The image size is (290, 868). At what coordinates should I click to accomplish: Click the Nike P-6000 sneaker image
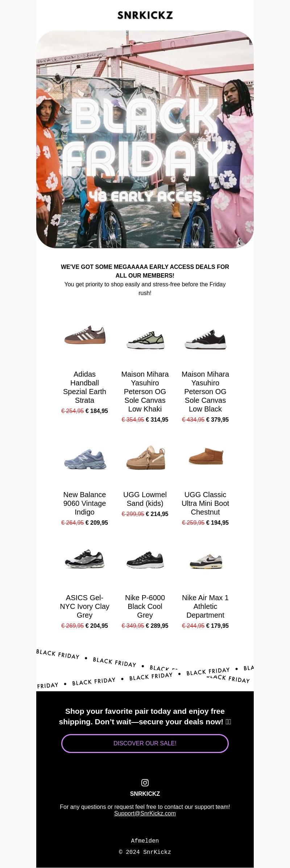pos(145,560)
